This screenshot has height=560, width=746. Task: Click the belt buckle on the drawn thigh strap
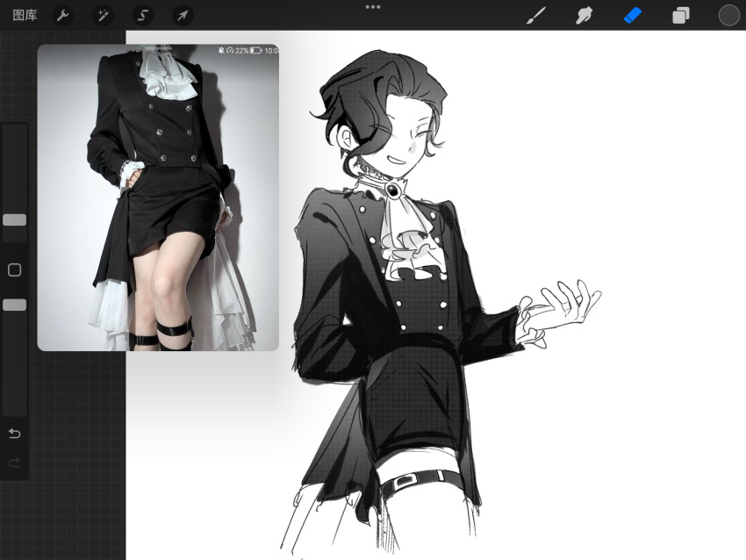(x=405, y=480)
